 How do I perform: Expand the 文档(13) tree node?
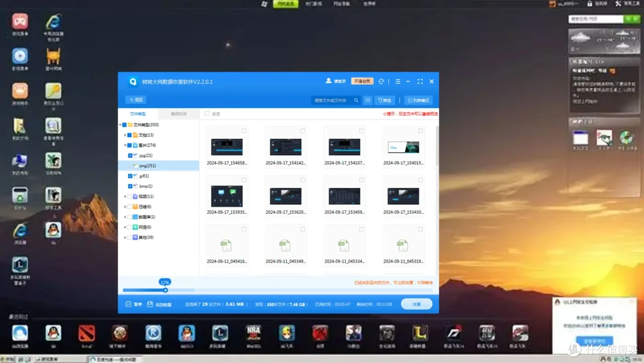125,135
